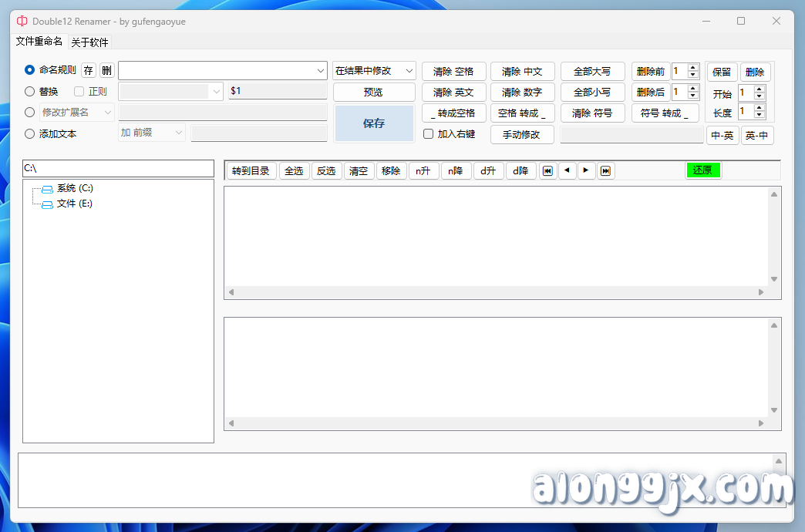Click the previous ◀ arrow icon
The width and height of the screenshot is (805, 532).
567,170
